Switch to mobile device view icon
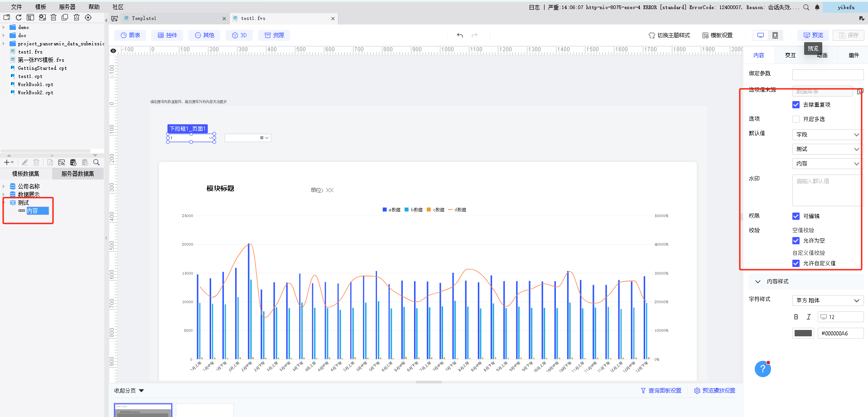This screenshot has height=417, width=868. 775,35
